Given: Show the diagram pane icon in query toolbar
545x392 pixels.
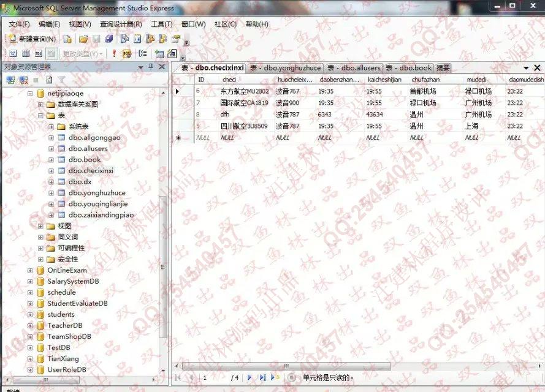Looking at the screenshot, I should 13,53.
